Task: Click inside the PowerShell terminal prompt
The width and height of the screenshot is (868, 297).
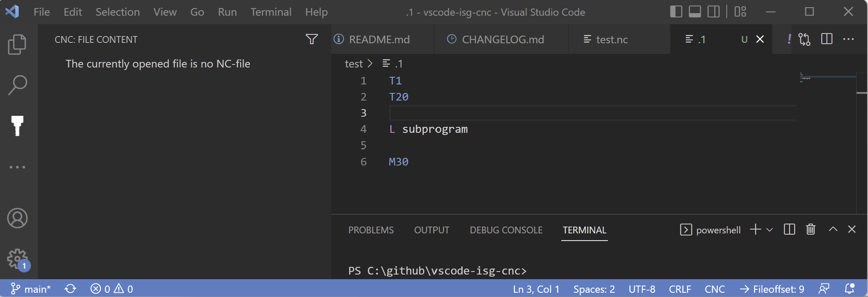Action: pos(552,270)
